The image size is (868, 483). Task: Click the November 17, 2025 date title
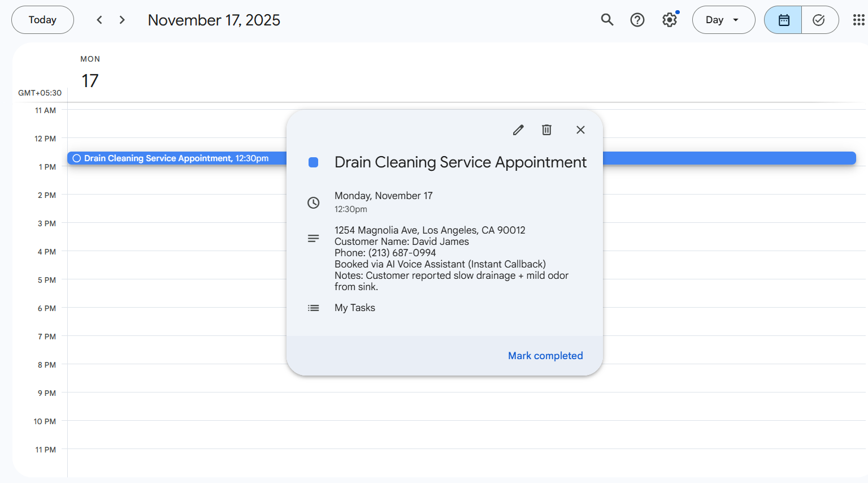click(x=214, y=20)
